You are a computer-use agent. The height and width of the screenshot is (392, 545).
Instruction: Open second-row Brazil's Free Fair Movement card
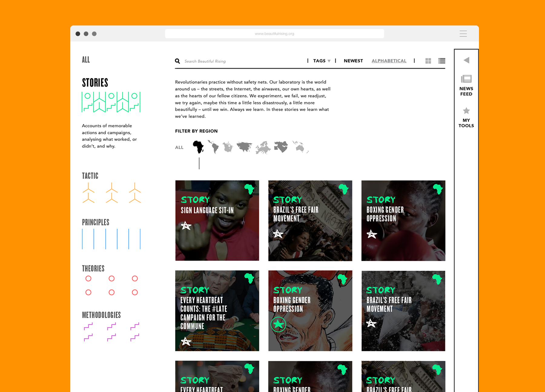(x=403, y=311)
